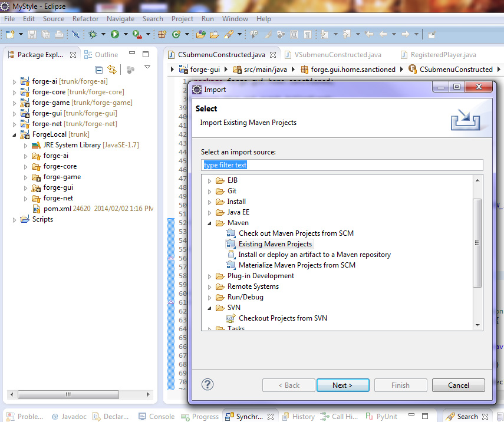Click the Package Explorer horizontal scrollbar

tap(68, 394)
